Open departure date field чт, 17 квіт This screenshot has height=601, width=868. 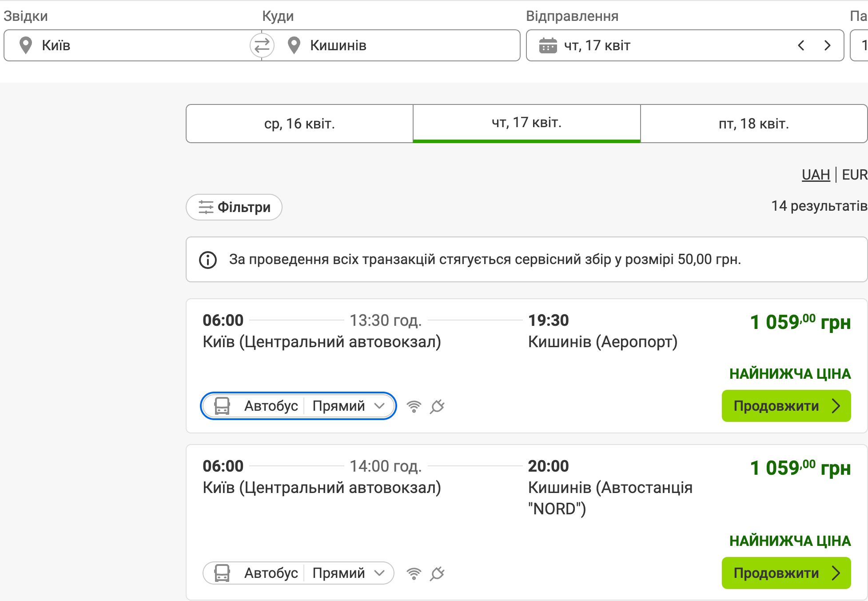(685, 45)
